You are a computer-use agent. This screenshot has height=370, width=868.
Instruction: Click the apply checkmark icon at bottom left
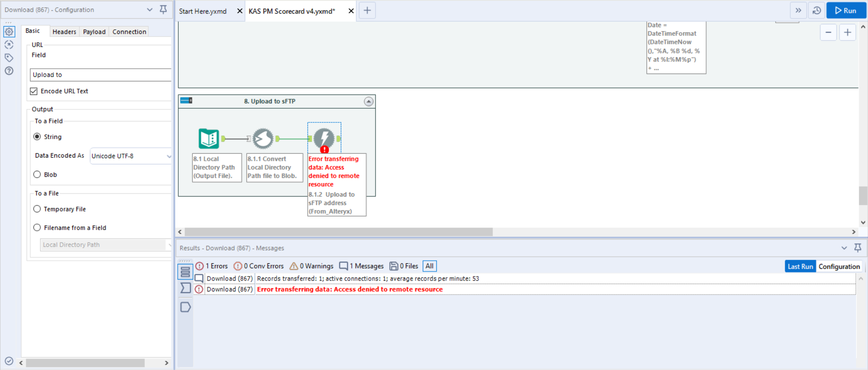9,361
